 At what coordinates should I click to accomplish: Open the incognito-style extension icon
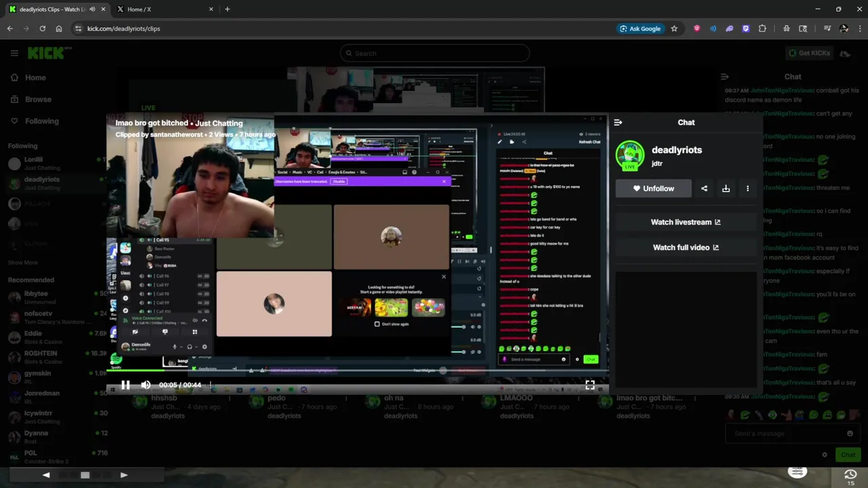click(787, 28)
